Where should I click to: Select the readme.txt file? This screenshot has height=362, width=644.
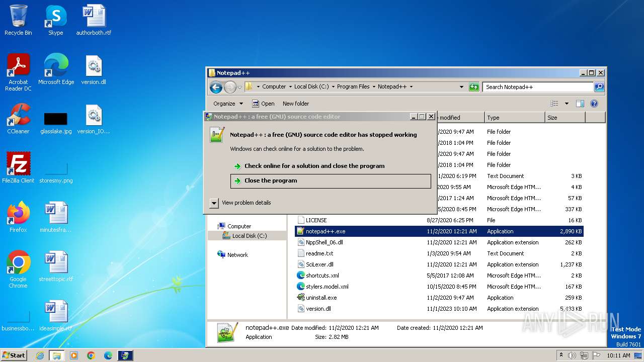coord(319,253)
